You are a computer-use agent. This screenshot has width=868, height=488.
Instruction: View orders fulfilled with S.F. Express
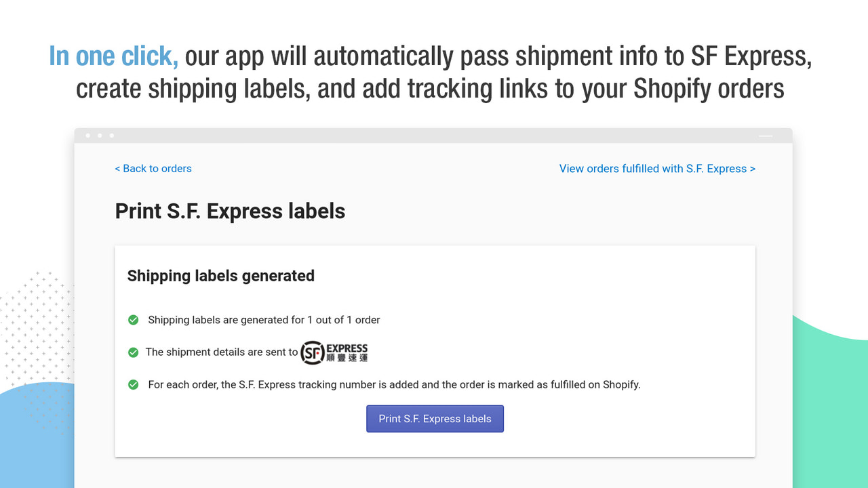(656, 168)
